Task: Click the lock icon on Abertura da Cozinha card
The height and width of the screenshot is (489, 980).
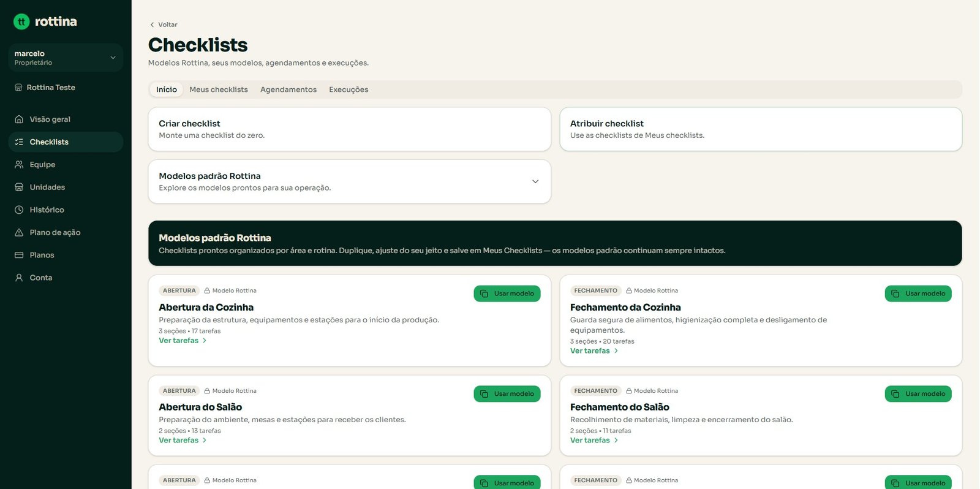Action: (x=207, y=291)
